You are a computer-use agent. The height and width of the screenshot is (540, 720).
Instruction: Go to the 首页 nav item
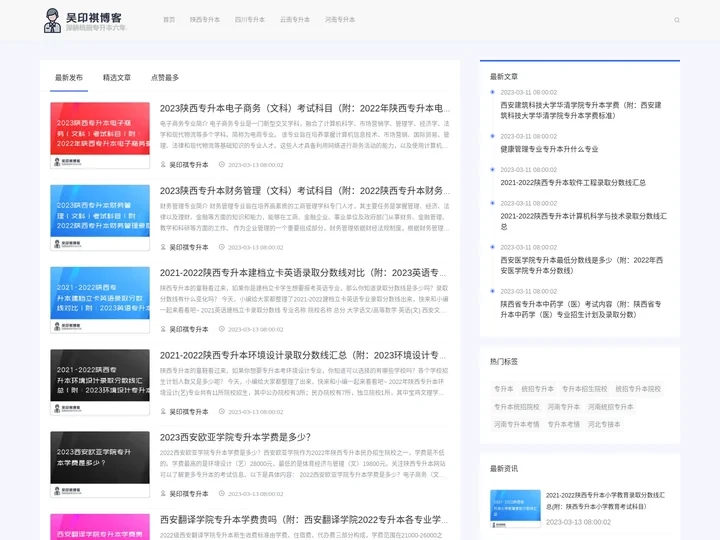click(x=169, y=20)
